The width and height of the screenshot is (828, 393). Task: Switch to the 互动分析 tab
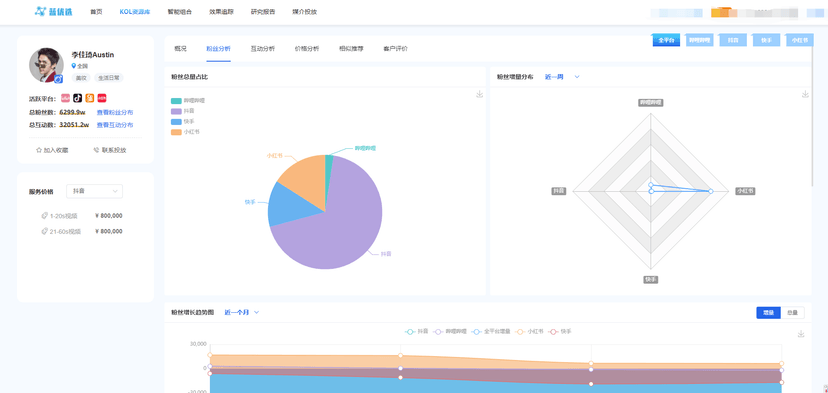pyautogui.click(x=263, y=49)
